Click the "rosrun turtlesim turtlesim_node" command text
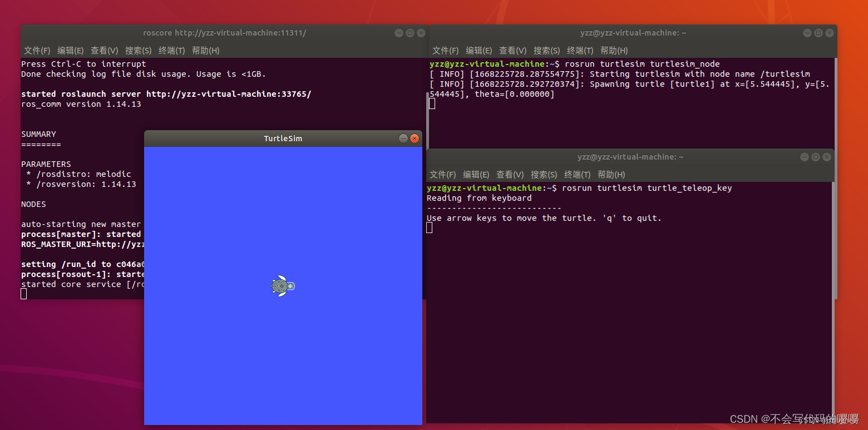This screenshot has width=868, height=430. 642,64
